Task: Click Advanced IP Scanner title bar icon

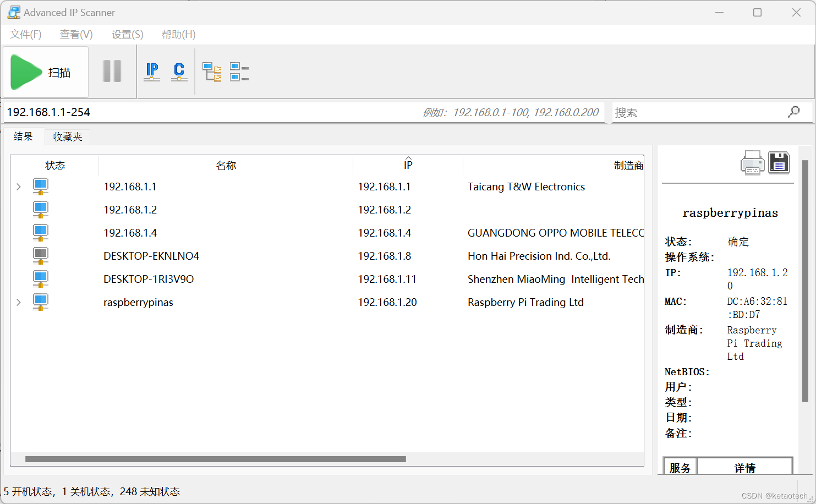Action: click(14, 12)
